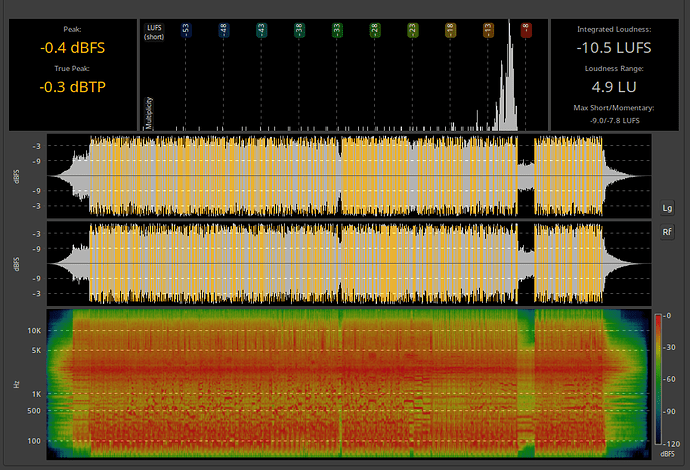Click the 10K frequency label on spectrogram
The image size is (690, 470).
[34, 330]
